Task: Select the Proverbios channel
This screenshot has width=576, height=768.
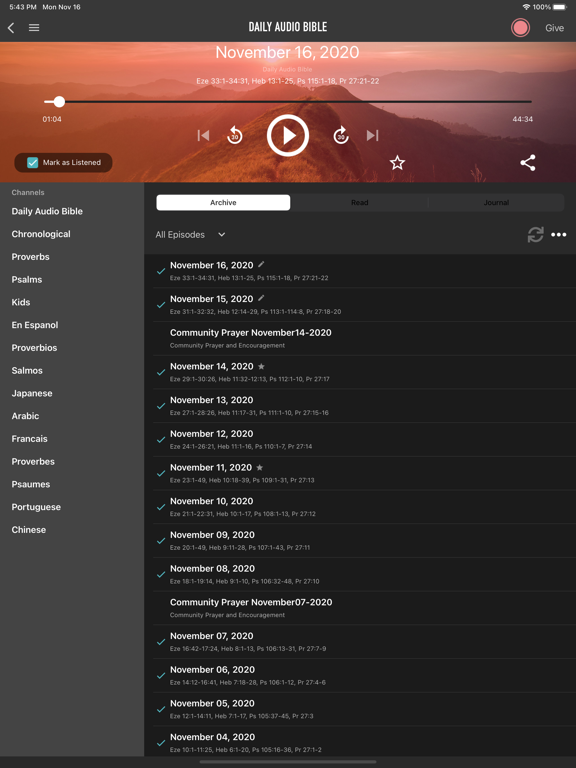Action: point(34,348)
